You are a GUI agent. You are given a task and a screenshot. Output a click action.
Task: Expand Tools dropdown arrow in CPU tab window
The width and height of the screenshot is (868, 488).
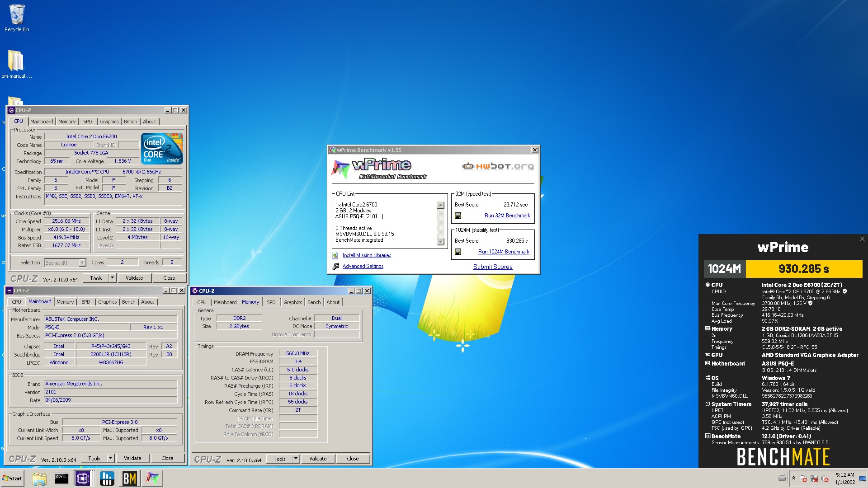(112, 278)
